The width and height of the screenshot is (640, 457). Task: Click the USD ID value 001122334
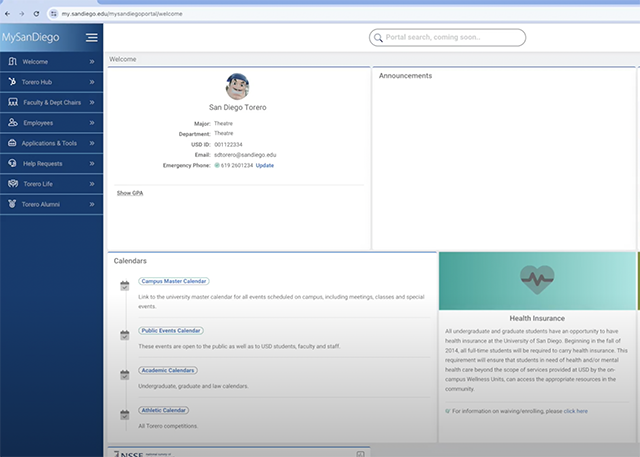[x=228, y=144]
